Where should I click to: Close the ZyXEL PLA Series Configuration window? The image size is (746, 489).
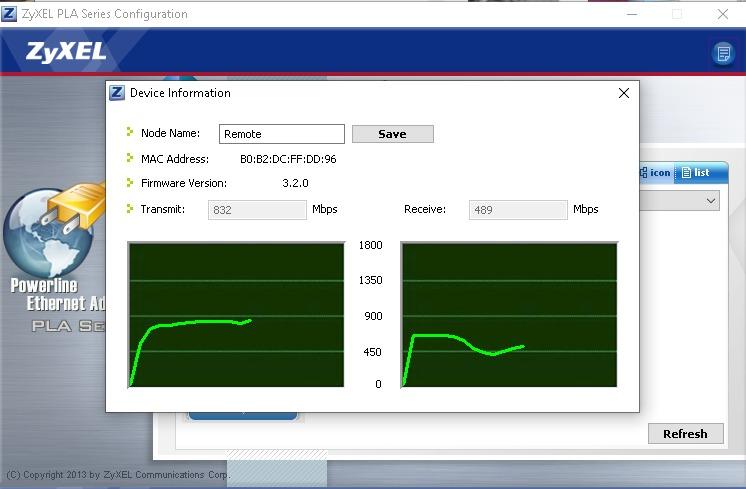pos(723,14)
